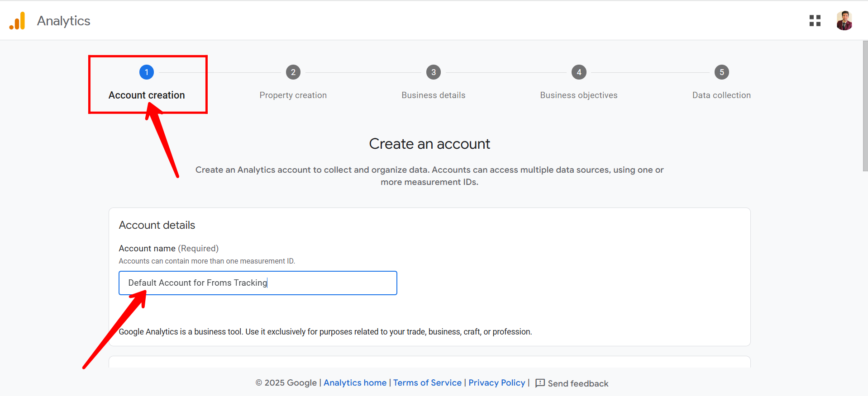Select step 4 circle, Business objectives
Image resolution: width=868 pixels, height=396 pixels.
[x=579, y=72]
